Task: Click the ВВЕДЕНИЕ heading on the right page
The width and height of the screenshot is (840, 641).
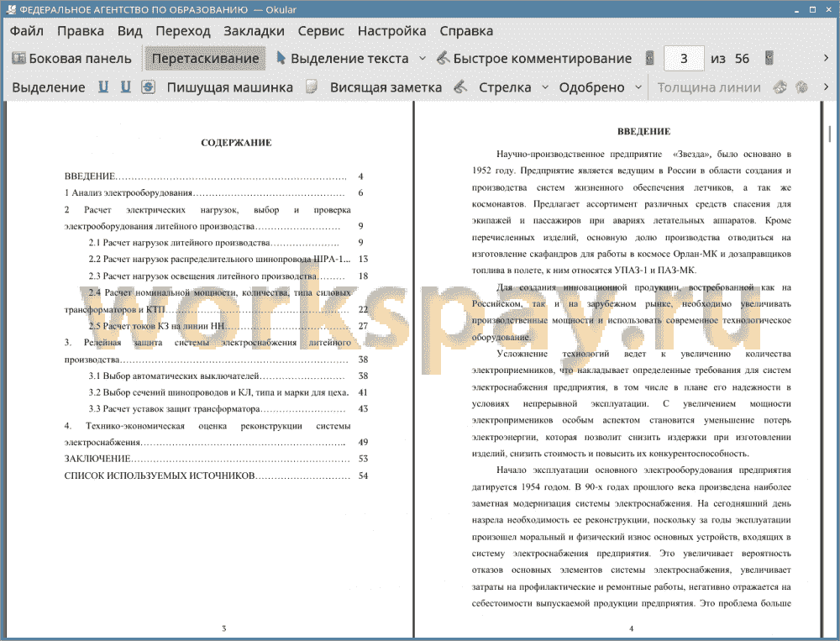Action: [644, 131]
